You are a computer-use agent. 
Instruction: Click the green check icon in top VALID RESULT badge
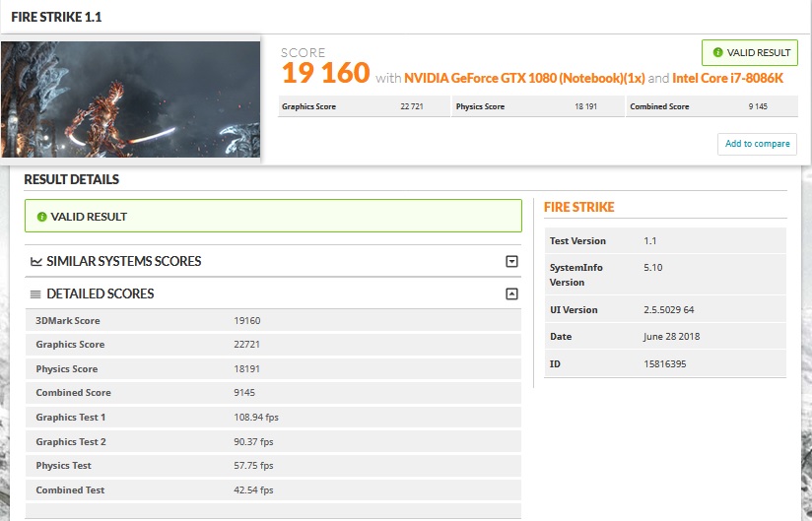click(x=716, y=53)
